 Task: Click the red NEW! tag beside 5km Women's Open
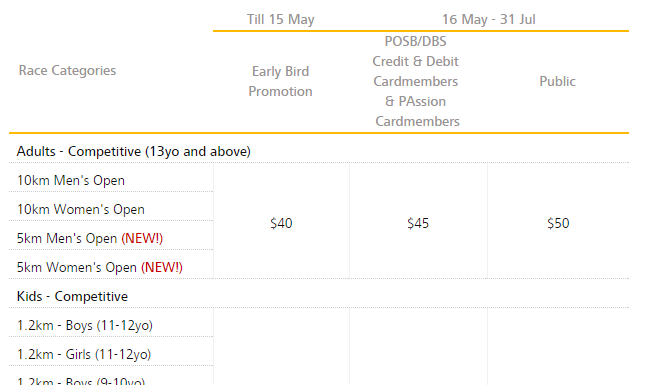(162, 267)
